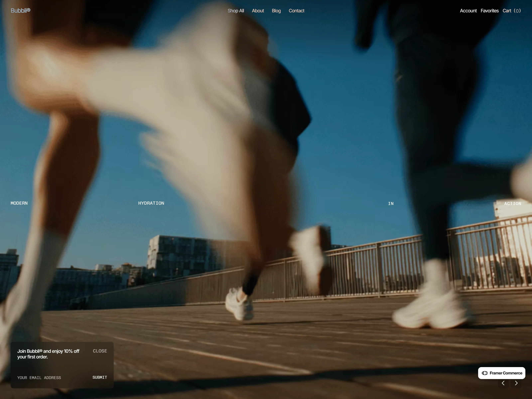Submit the email signup form
Viewport: 532px width, 399px height.
(100, 377)
